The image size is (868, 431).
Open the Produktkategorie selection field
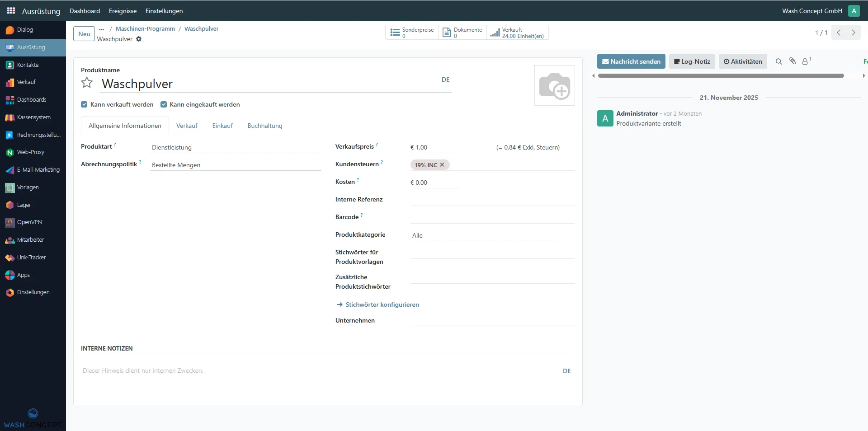point(484,235)
